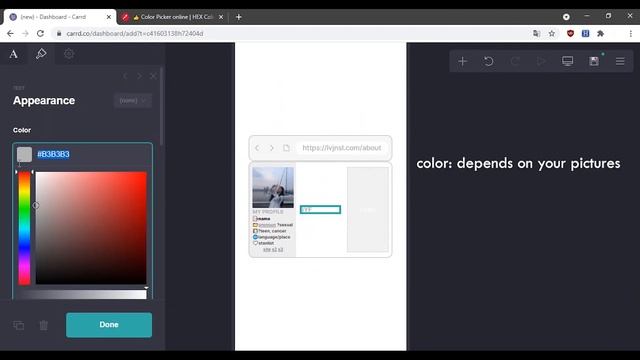The height and width of the screenshot is (360, 640).
Task: Save the site with floppy icon
Action: [594, 61]
